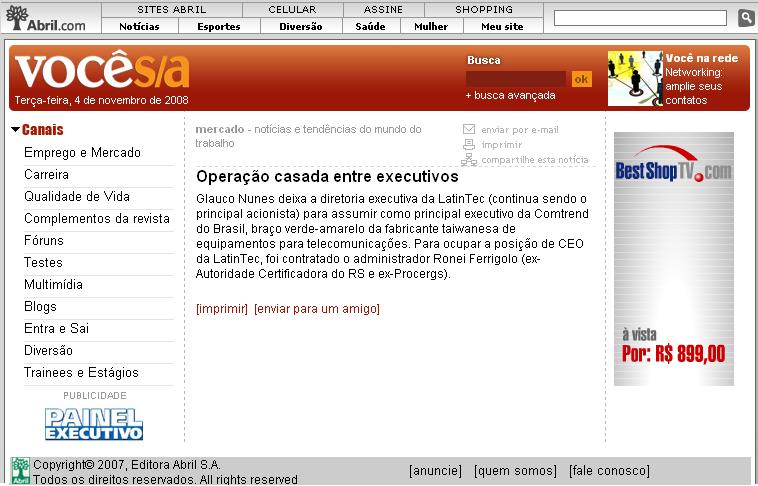Open the Sites Abril top menu

172,9
